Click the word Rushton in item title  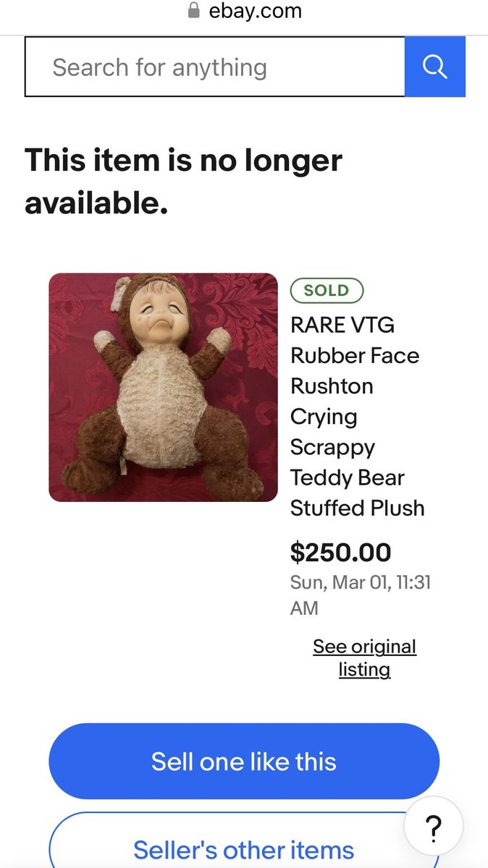coord(332,386)
